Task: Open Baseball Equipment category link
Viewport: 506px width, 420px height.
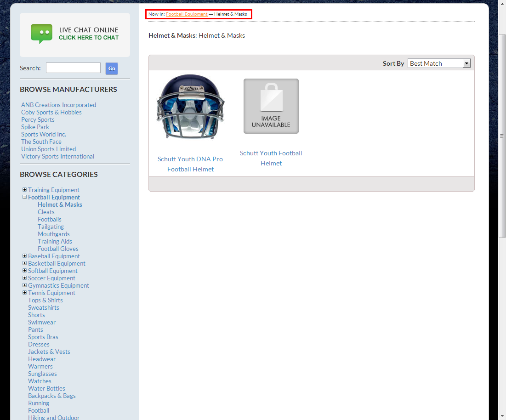Action: pos(54,256)
